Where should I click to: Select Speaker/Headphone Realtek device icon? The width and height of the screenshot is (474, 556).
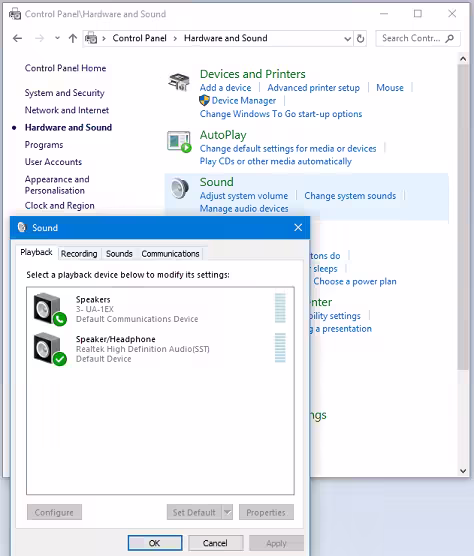[x=50, y=349]
